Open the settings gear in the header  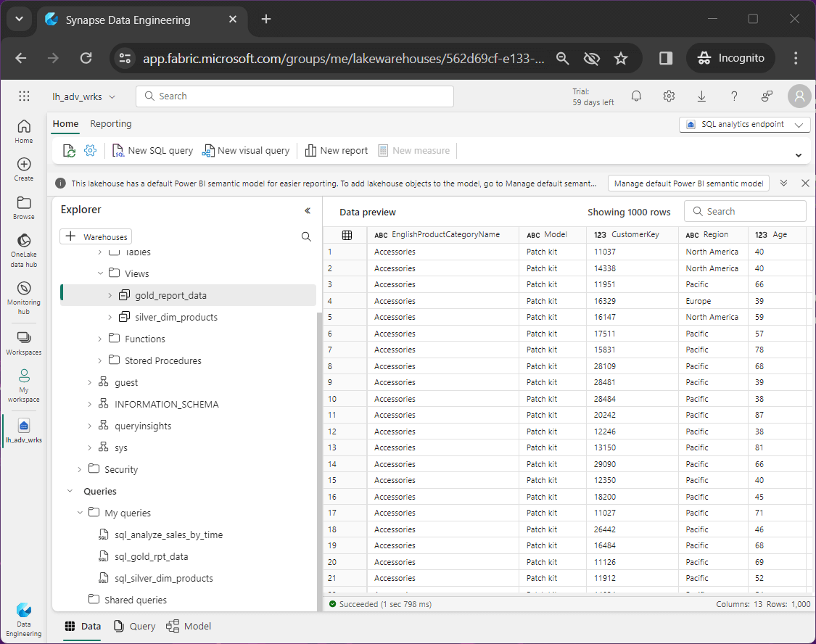(x=669, y=96)
